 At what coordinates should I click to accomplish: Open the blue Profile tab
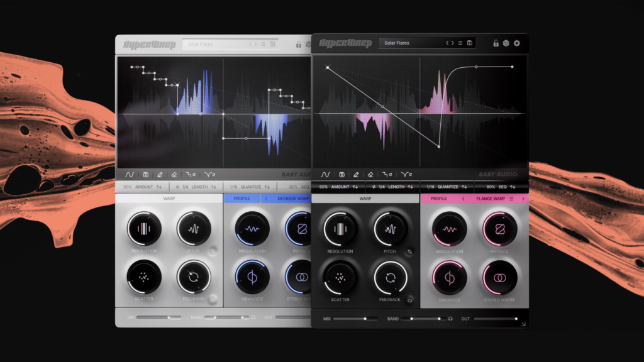pos(242,198)
